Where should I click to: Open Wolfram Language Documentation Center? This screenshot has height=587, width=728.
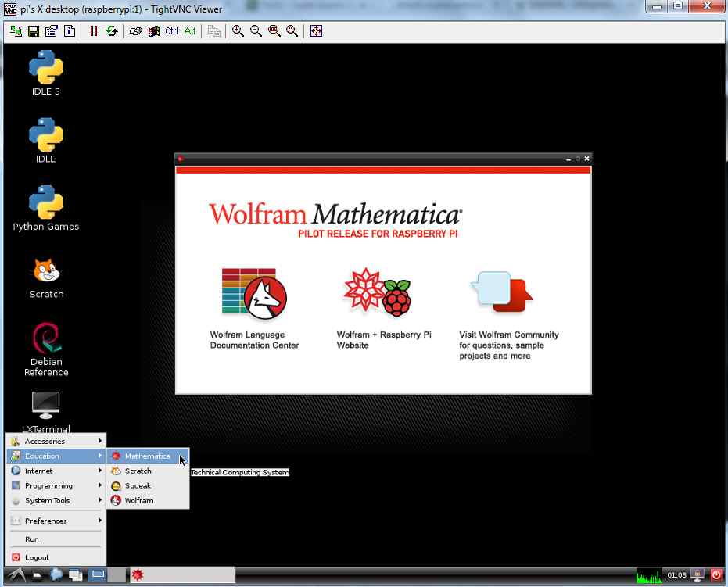pyautogui.click(x=254, y=340)
